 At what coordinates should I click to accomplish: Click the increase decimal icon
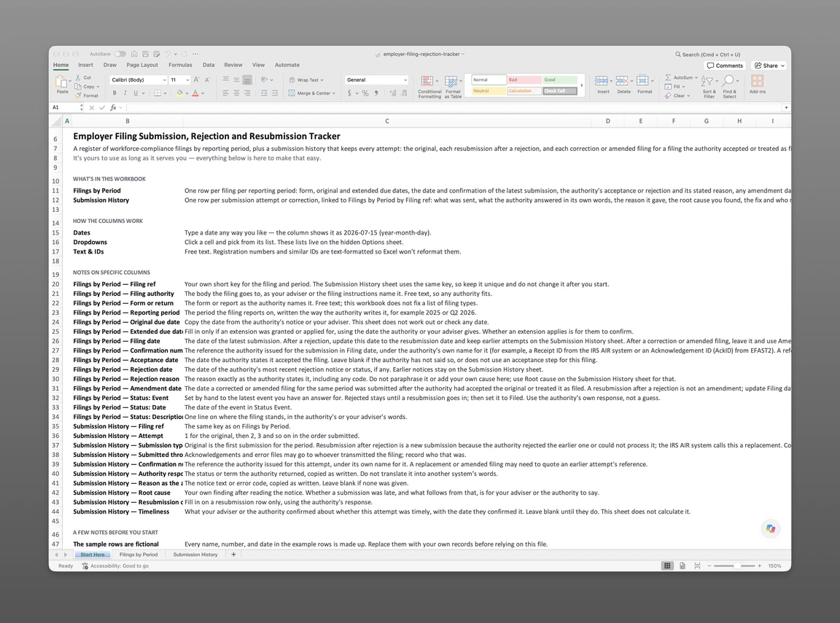[x=393, y=93]
